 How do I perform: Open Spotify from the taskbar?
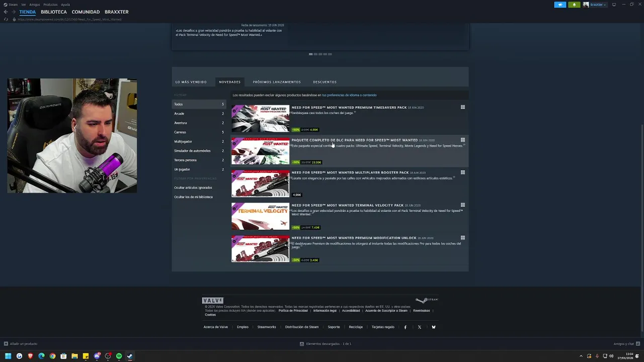click(x=119, y=356)
